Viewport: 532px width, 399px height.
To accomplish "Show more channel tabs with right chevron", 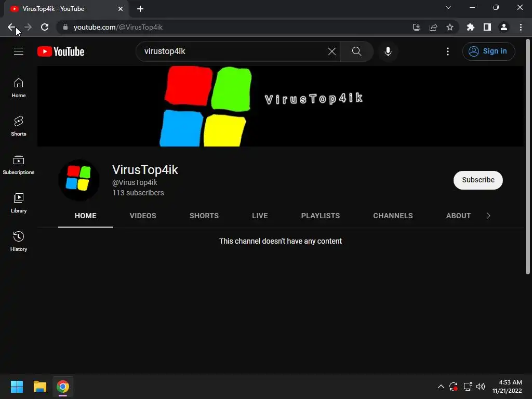I will tap(488, 216).
